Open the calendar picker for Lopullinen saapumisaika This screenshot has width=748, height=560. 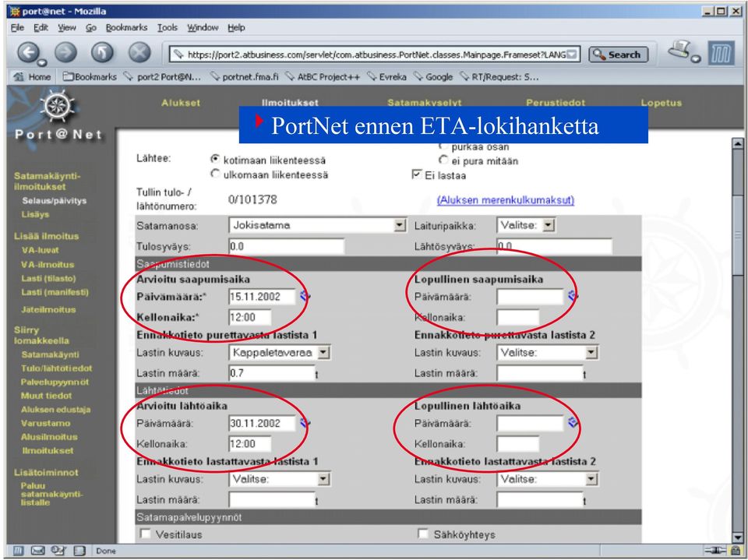coord(573,296)
